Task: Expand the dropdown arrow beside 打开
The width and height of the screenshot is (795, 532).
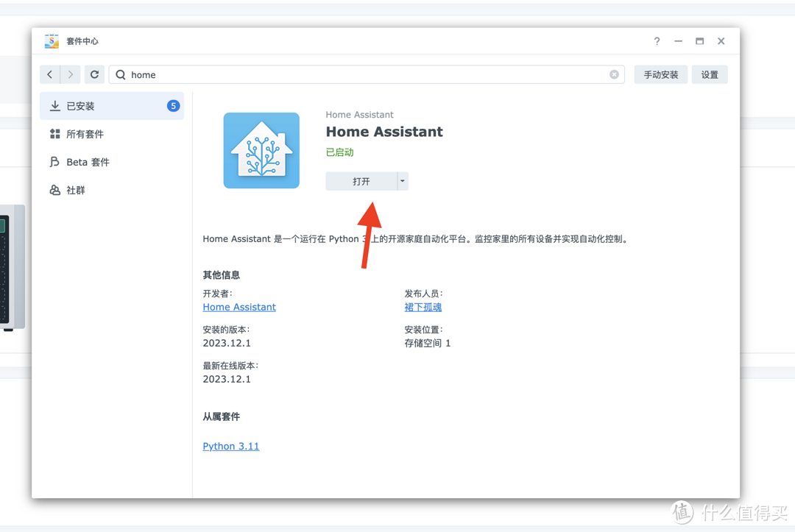Action: coord(403,181)
